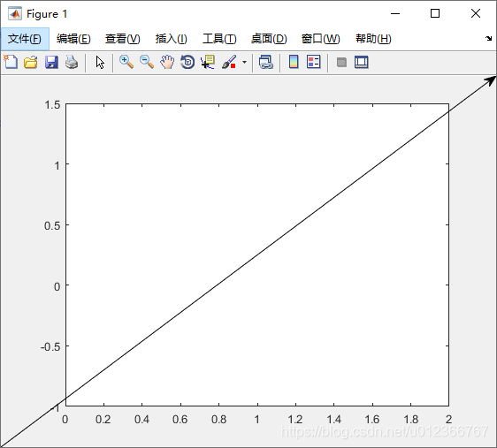Dock the figure using the corner arrow
This screenshot has width=497, height=448.
point(488,38)
